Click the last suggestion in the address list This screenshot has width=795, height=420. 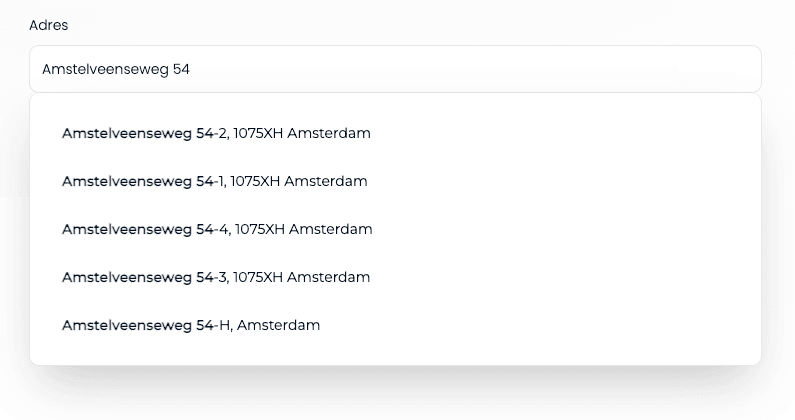[x=191, y=325]
